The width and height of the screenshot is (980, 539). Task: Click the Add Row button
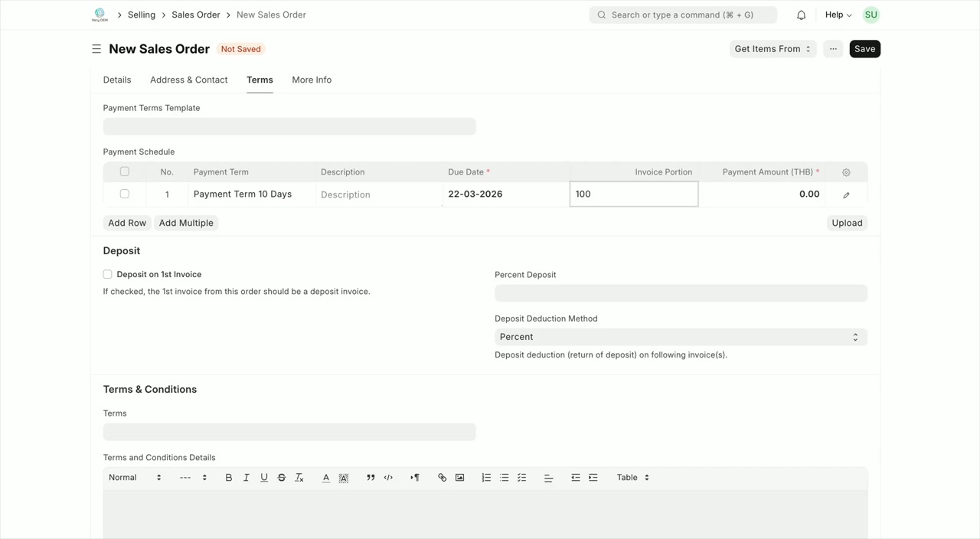(127, 223)
